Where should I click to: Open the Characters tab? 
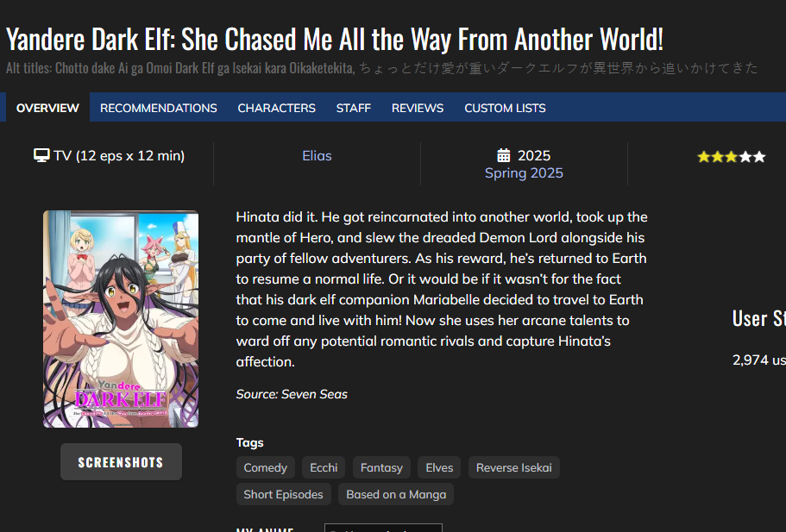277,108
